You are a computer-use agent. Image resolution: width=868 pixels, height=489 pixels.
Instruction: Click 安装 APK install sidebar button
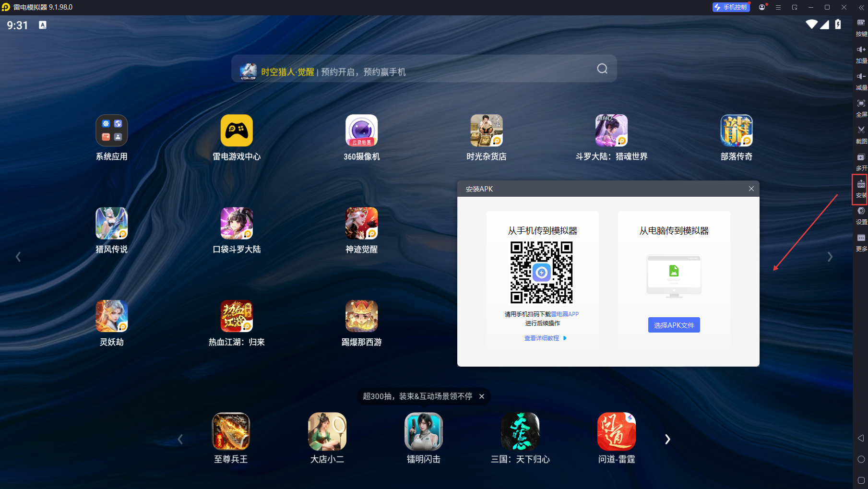pyautogui.click(x=861, y=189)
